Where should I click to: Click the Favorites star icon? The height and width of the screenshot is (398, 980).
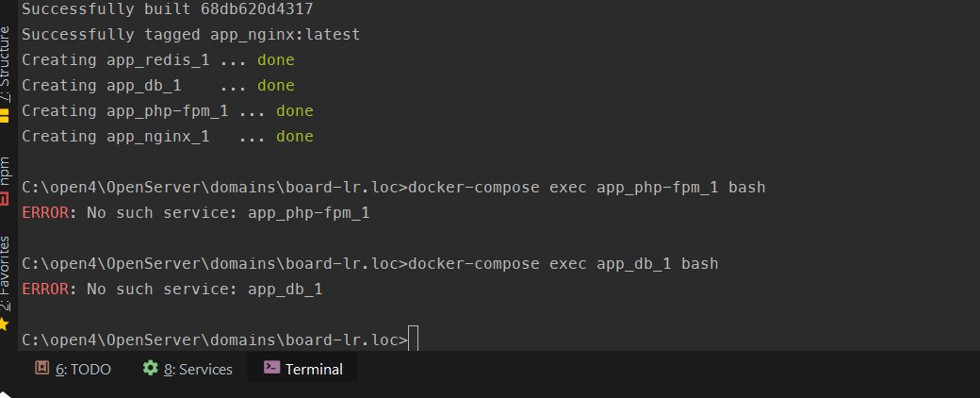pyautogui.click(x=5, y=324)
